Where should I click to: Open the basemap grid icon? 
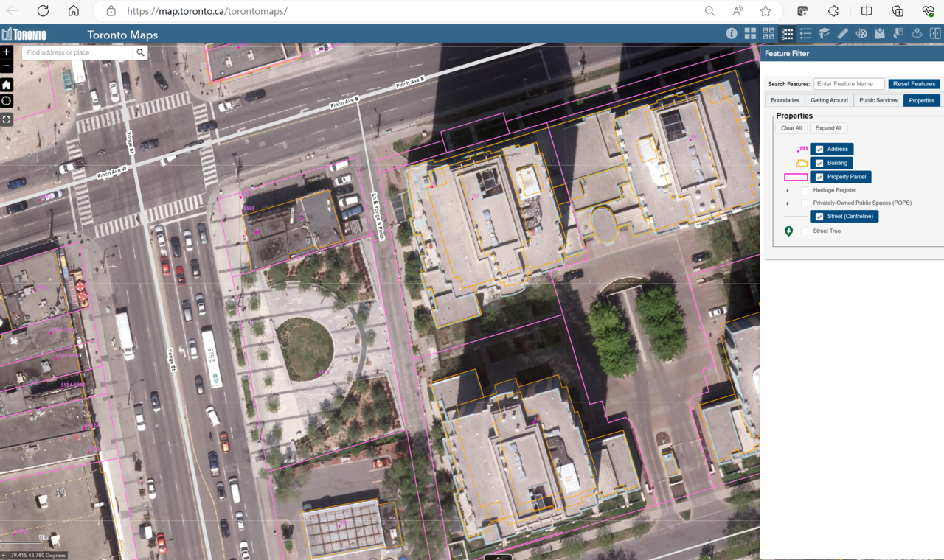click(750, 33)
